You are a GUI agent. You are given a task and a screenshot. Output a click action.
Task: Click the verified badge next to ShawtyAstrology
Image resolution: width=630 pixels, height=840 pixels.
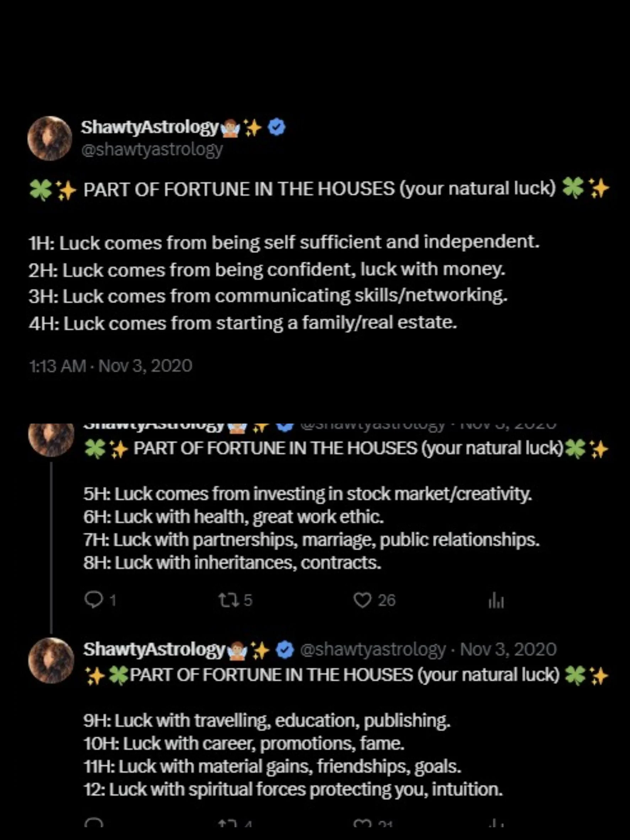277,127
